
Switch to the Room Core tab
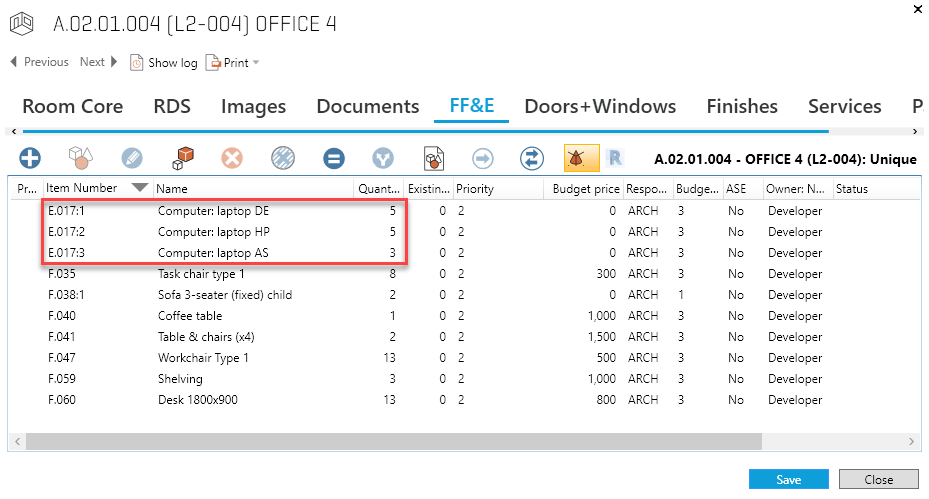pos(72,106)
